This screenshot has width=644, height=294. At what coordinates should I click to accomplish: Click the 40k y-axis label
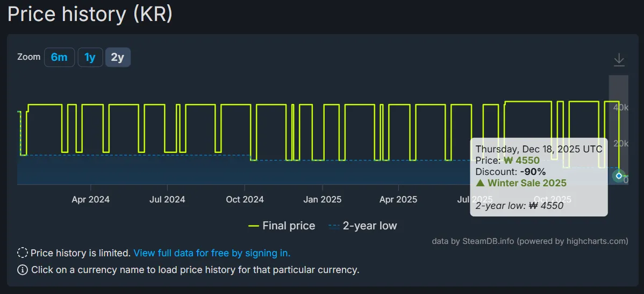(621, 108)
